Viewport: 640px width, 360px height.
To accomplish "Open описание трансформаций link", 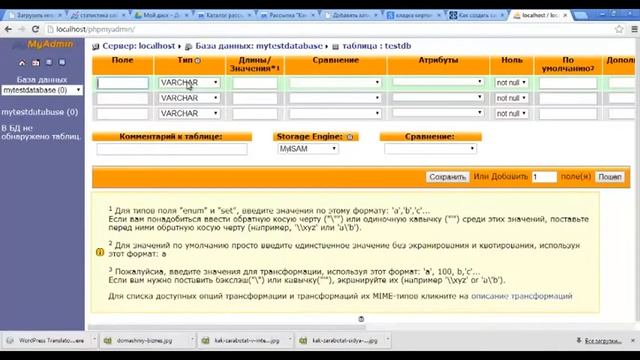I will tap(522, 296).
